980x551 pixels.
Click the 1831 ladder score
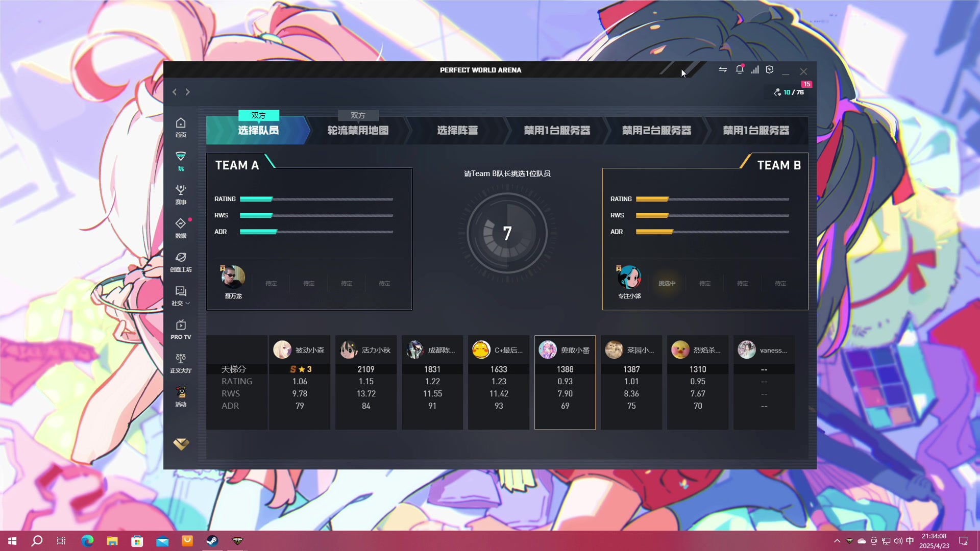pos(432,369)
